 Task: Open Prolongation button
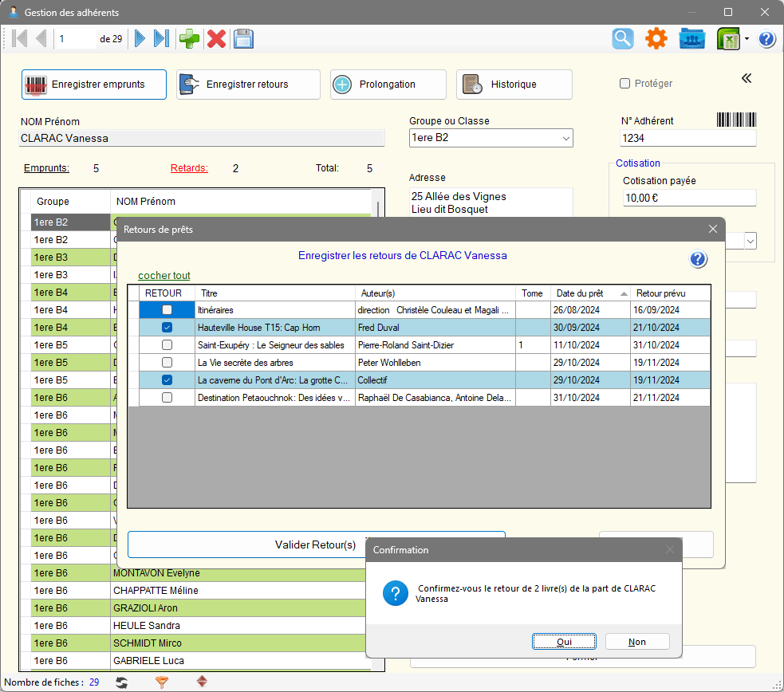click(x=388, y=85)
